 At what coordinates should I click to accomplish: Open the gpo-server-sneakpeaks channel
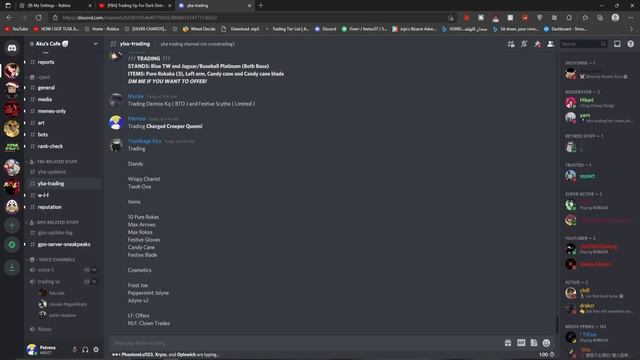click(x=63, y=244)
